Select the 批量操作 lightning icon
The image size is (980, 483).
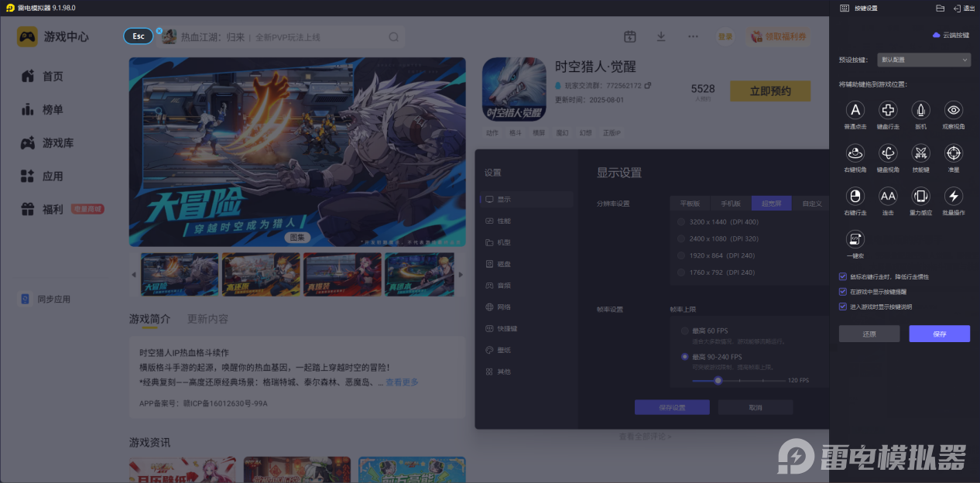954,196
